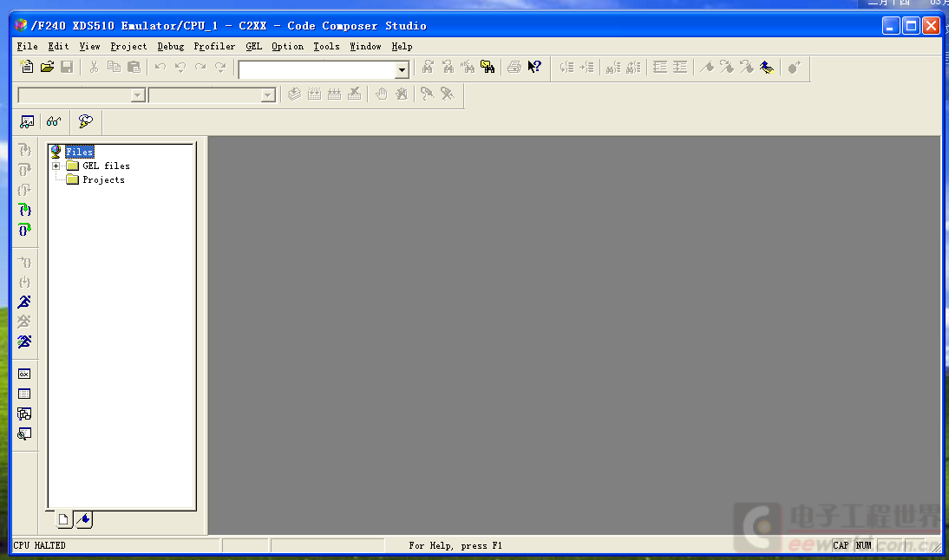
Task: Toggle a probe point with the probe icon
Action: pos(428,94)
